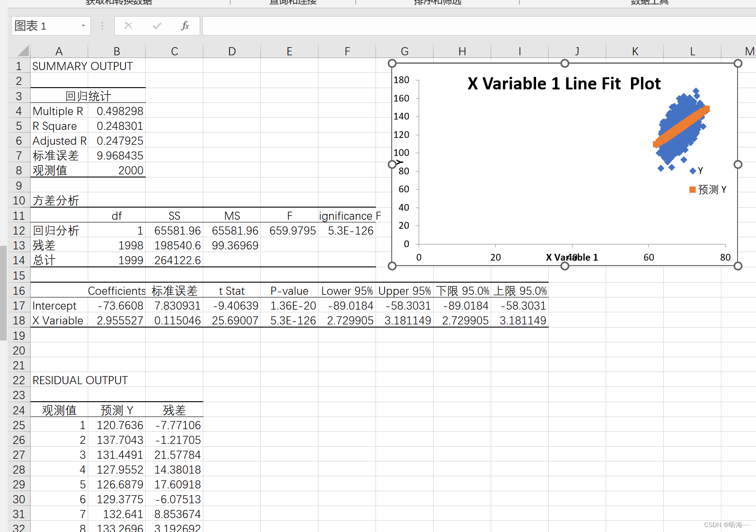Screen dimensions: 756x532
Task: Click into the formula bar input
Action: 479,26
